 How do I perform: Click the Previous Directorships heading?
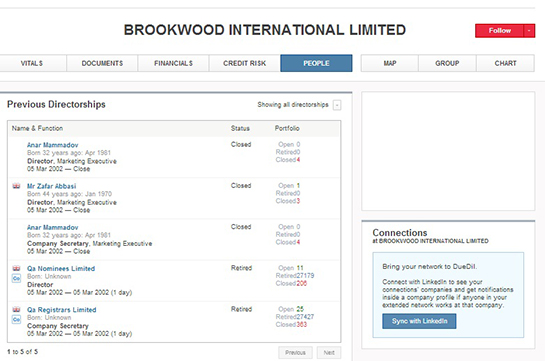coord(56,104)
